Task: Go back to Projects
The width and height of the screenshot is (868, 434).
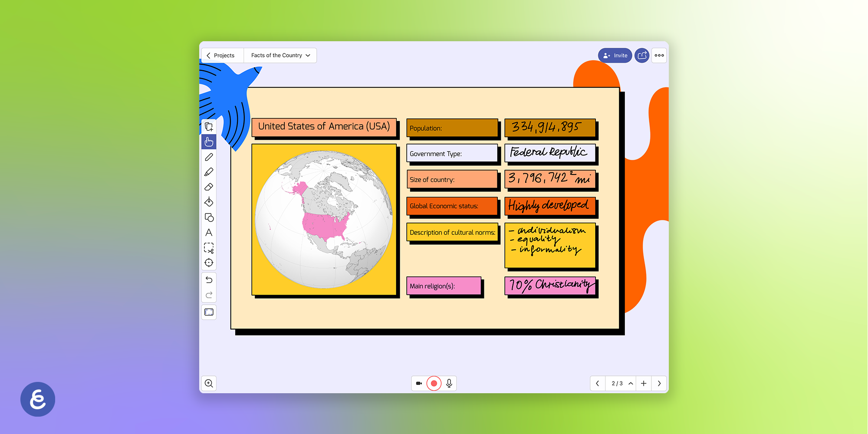Action: 221,56
